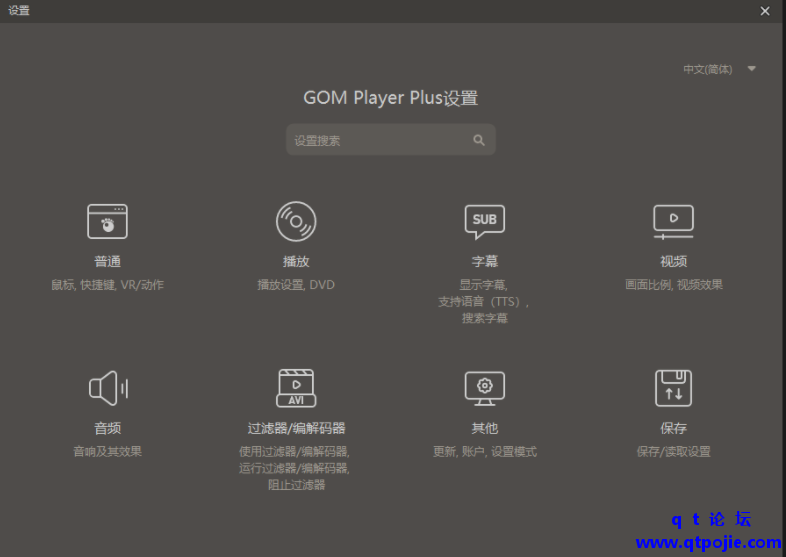Close the 设置 settings window
786x557 pixels.
[764, 11]
